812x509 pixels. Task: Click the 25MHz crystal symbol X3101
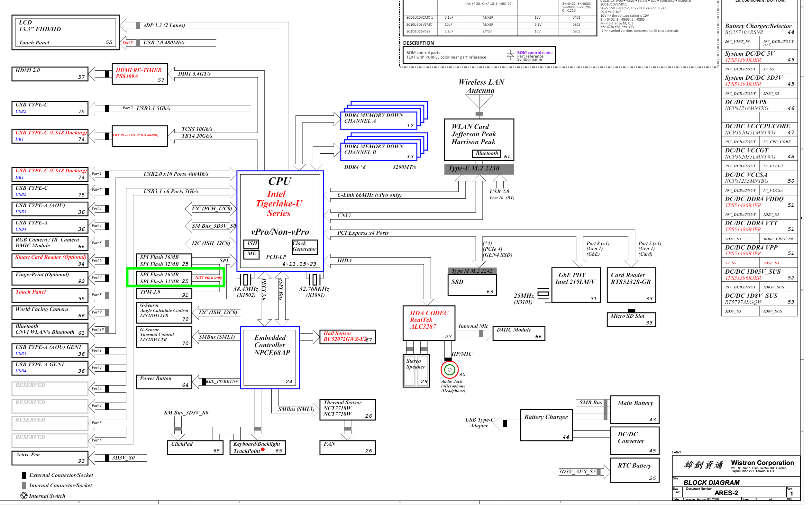(x=543, y=293)
